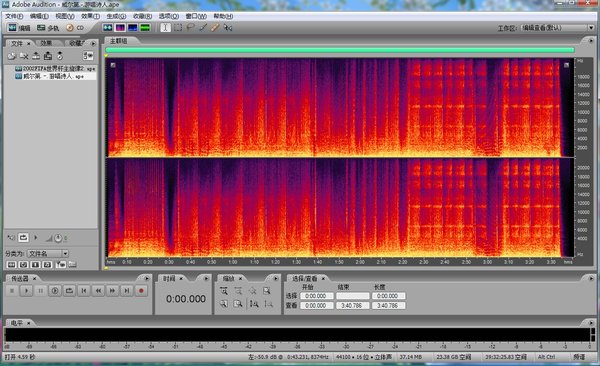This screenshot has width=600, height=366.
Task: Open the CD view
Action: (x=75, y=28)
